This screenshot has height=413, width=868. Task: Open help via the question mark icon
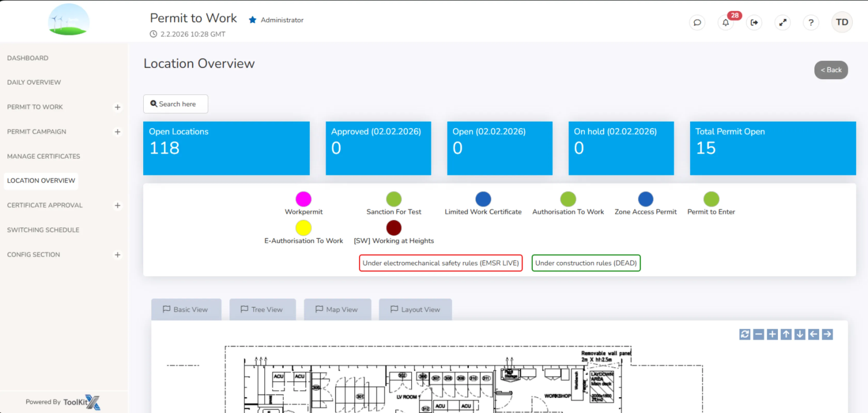click(x=811, y=22)
